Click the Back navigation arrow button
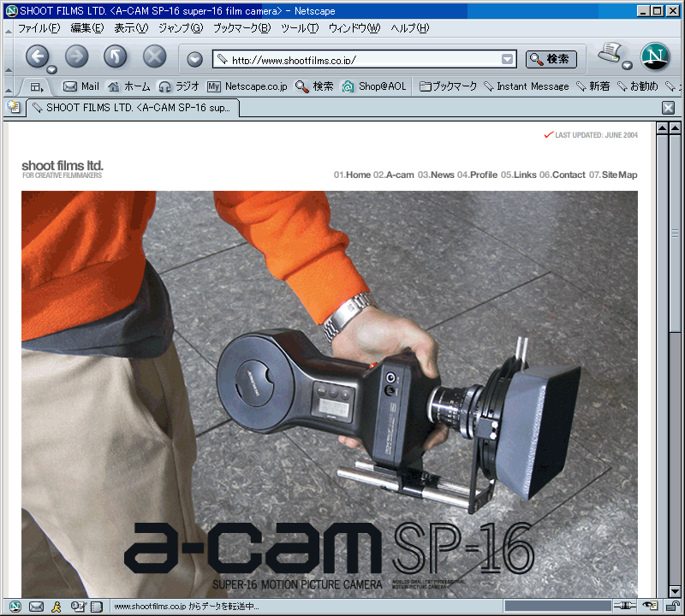685x616 pixels. tap(38, 56)
